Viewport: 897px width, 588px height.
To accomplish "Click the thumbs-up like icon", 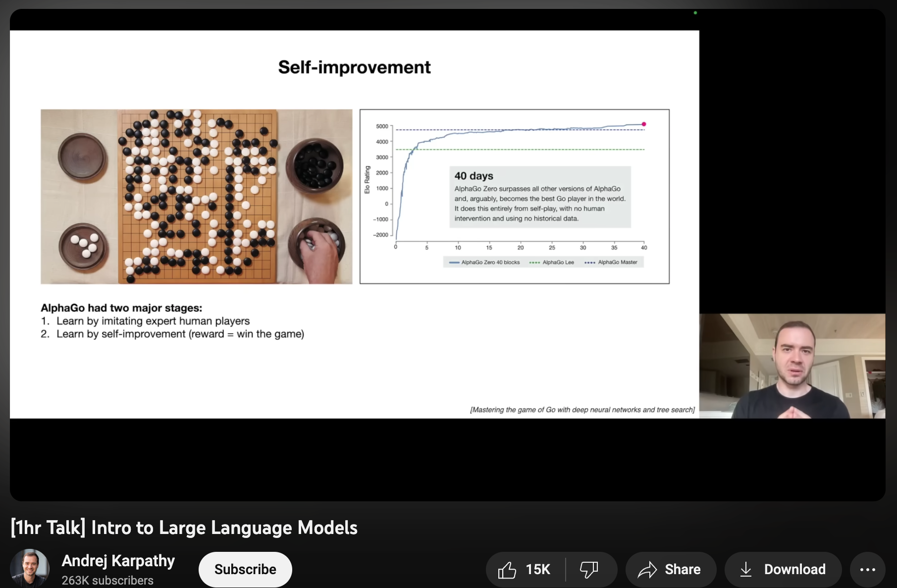I will tap(507, 570).
